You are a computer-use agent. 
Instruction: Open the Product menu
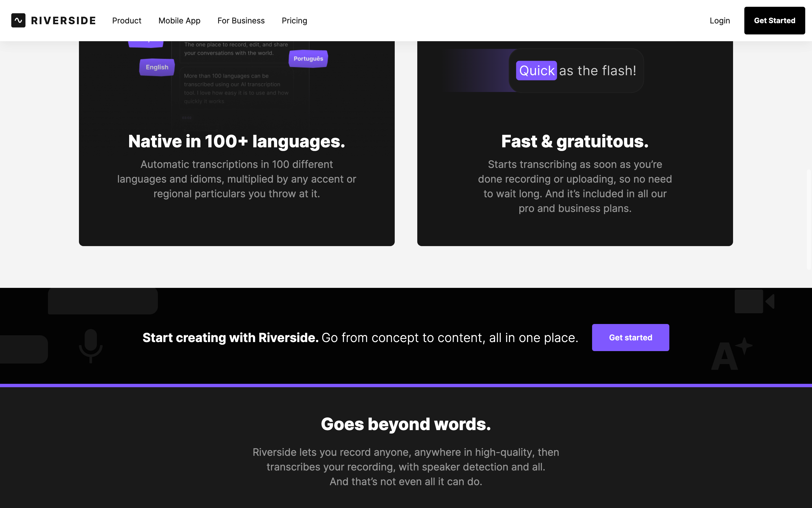click(x=127, y=21)
